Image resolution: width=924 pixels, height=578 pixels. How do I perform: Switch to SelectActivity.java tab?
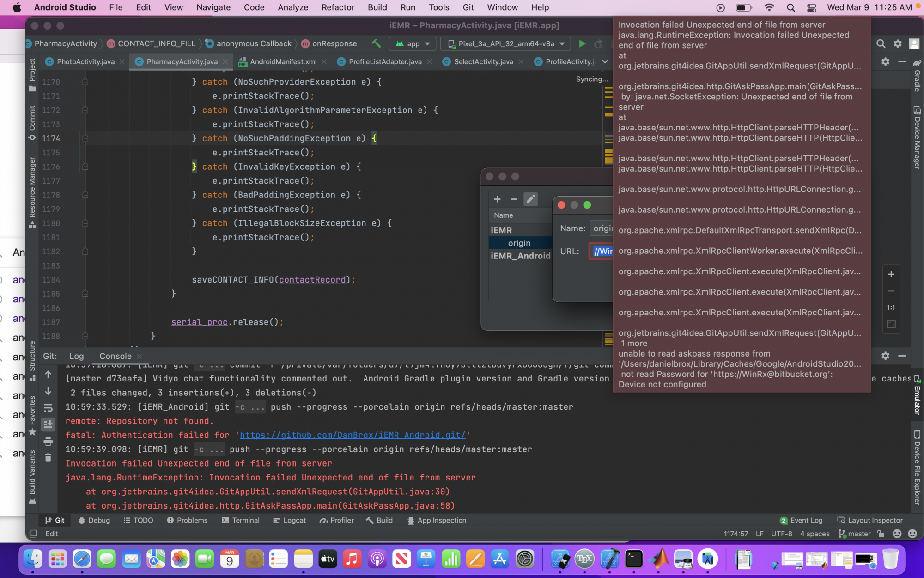click(x=483, y=61)
